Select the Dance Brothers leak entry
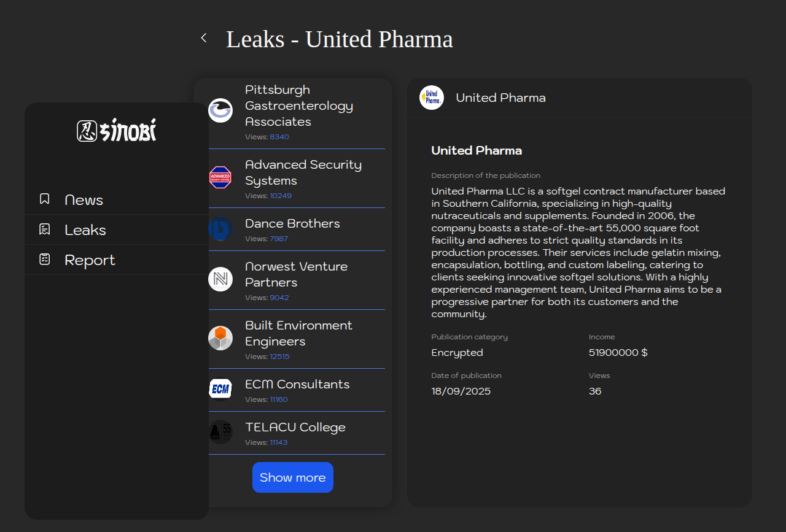 (292, 224)
